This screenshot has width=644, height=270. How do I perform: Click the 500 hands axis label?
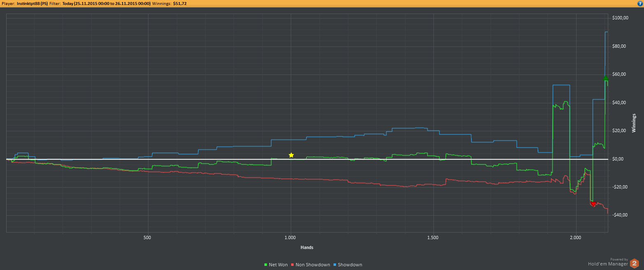coord(147,238)
